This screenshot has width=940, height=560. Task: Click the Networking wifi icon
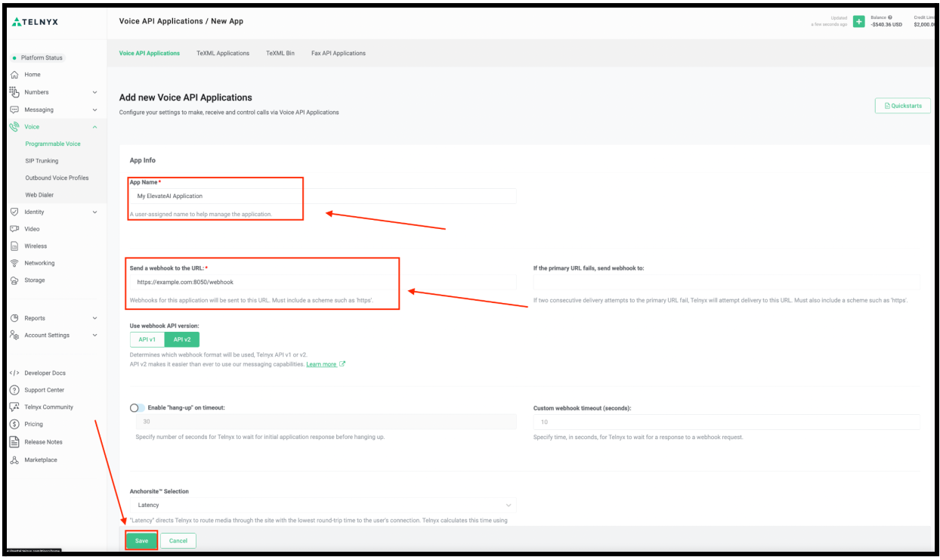[14, 263]
